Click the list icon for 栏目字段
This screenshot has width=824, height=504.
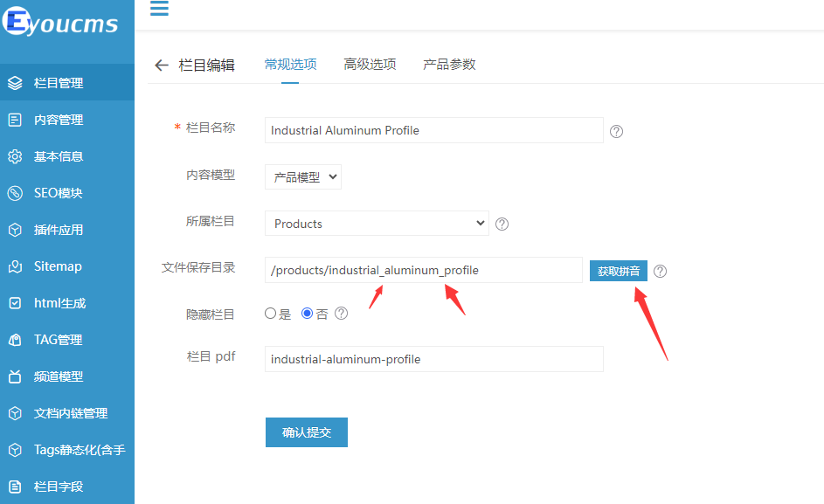click(15, 487)
